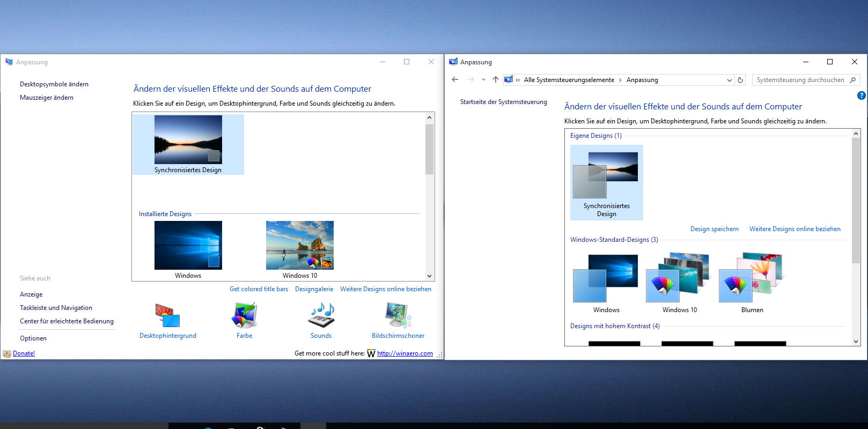Open Startseite der Systemsteuerung link
The image size is (868, 429).
point(504,102)
